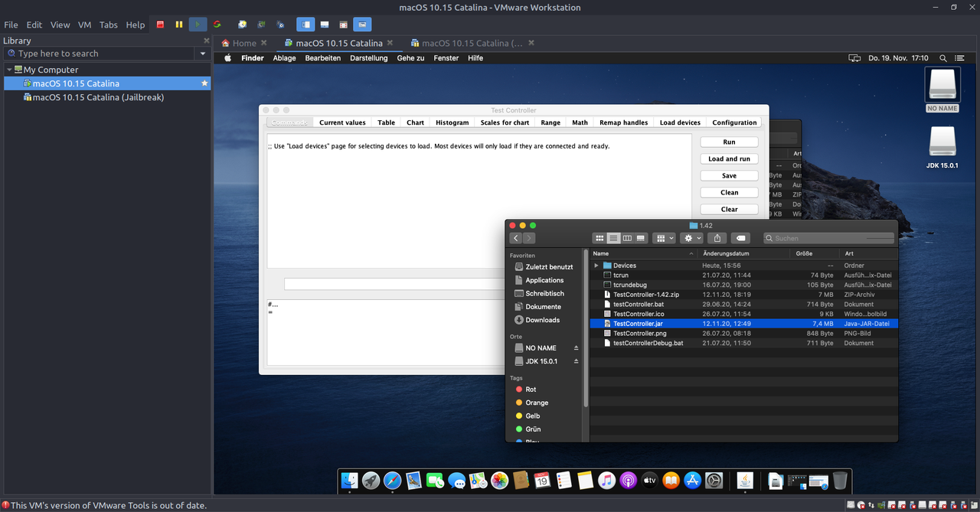980x512 pixels.
Task: Click the revert to snapshot icon
Action: [x=262, y=24]
